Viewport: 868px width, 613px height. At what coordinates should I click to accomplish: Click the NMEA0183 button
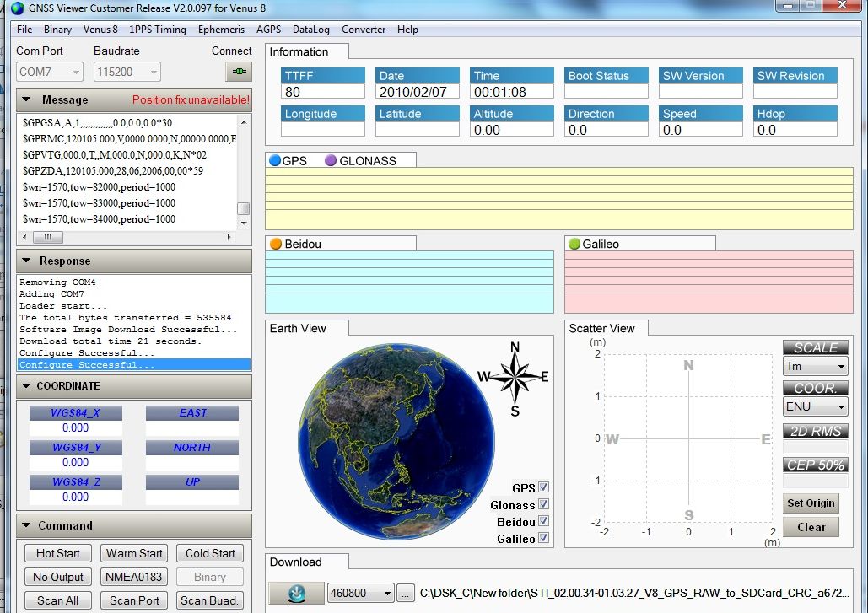point(134,577)
